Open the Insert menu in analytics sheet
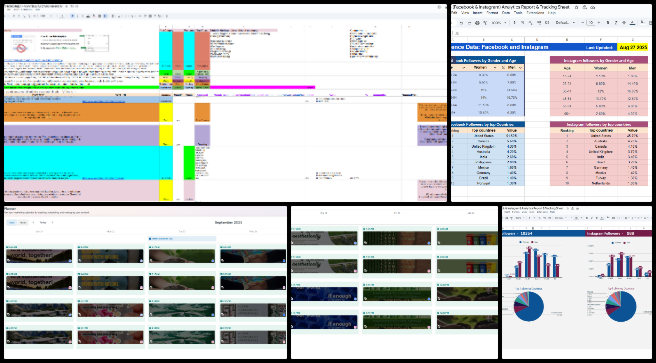The image size is (656, 363). (477, 13)
